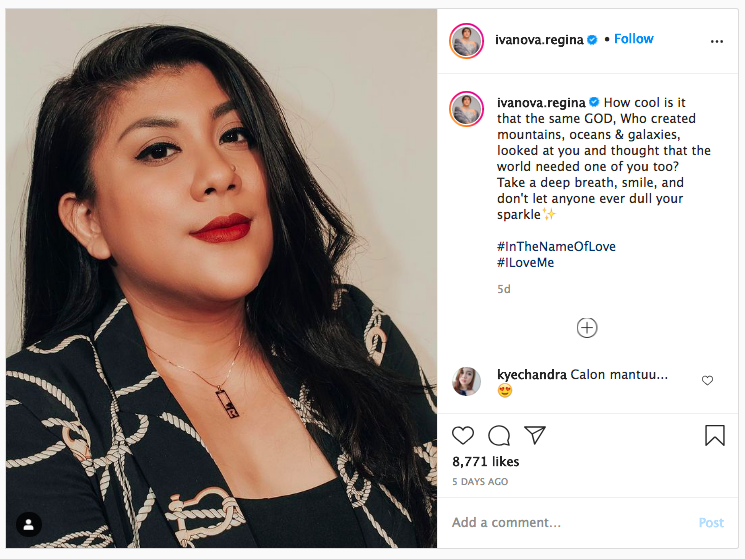Screen dimensions: 745x559
Task: Load more comments plus circle
Action: pos(587,327)
